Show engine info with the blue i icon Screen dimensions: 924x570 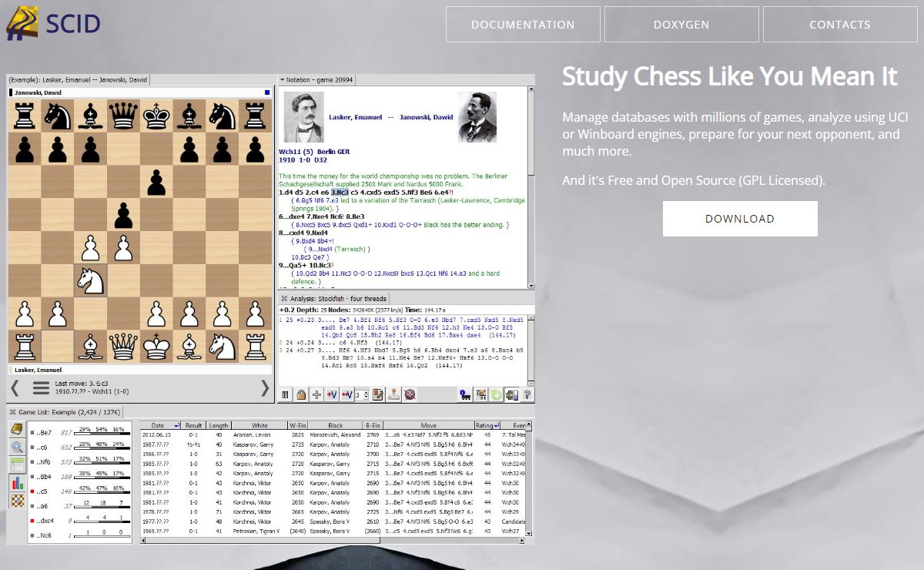(465, 394)
